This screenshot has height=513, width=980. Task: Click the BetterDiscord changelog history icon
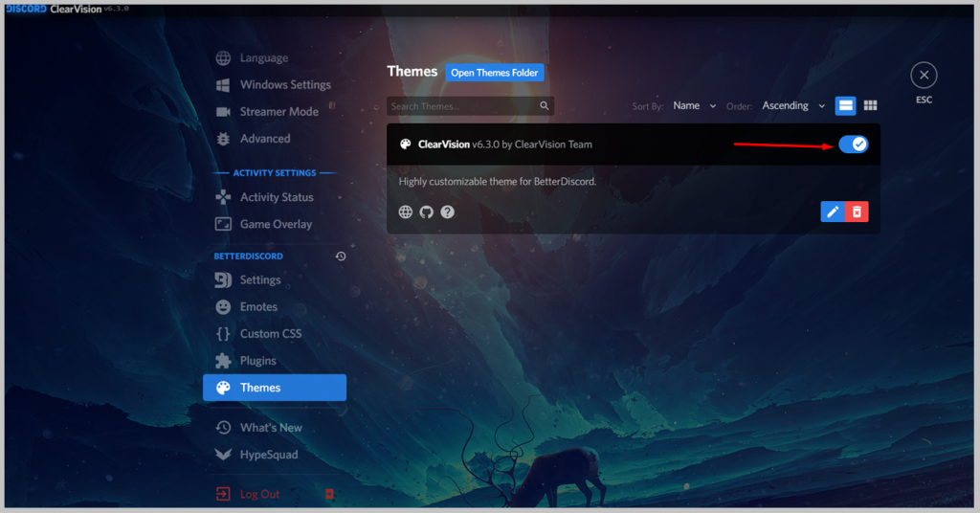coord(341,256)
